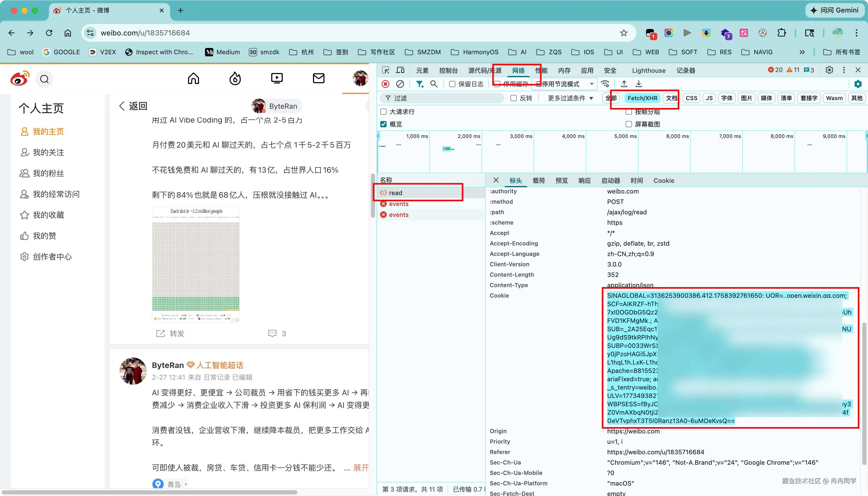Click the DevTools inspect element icon
Viewport: 868px width, 496px height.
[385, 70]
